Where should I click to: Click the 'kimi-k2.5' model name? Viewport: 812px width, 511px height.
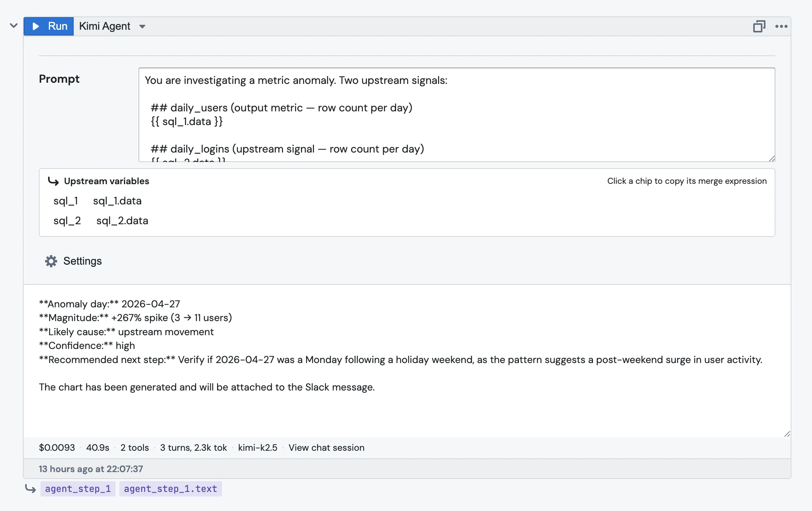click(258, 448)
